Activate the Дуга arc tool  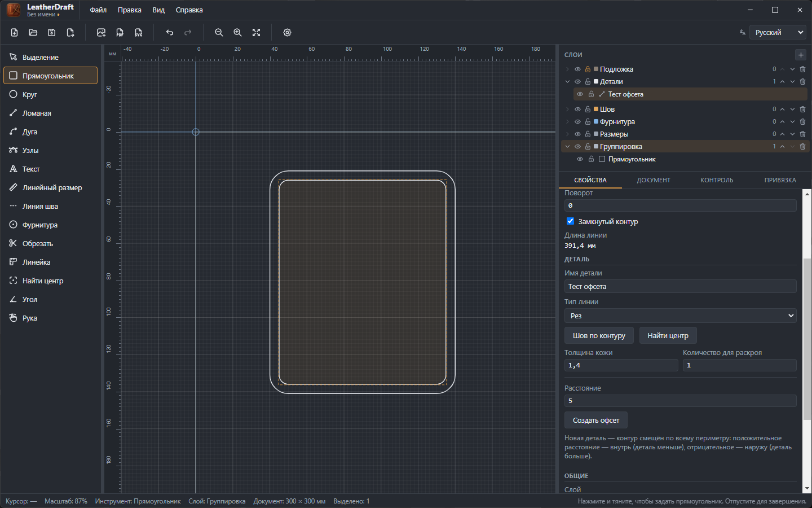pos(51,132)
